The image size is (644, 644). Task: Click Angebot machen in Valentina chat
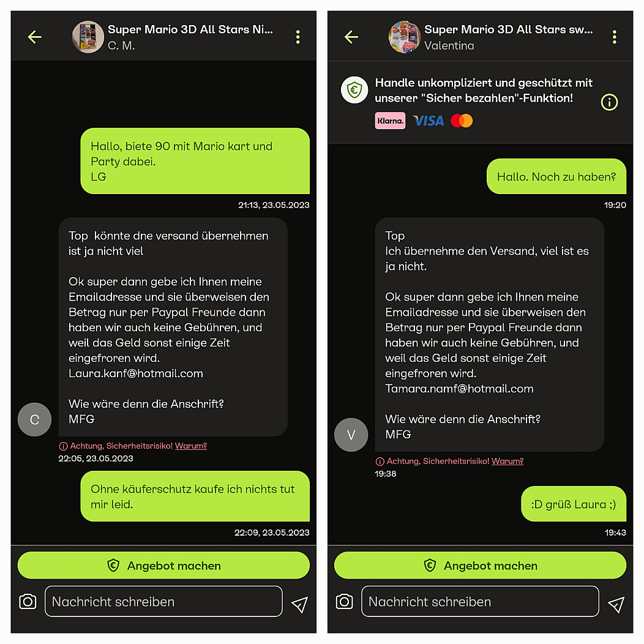(x=480, y=566)
